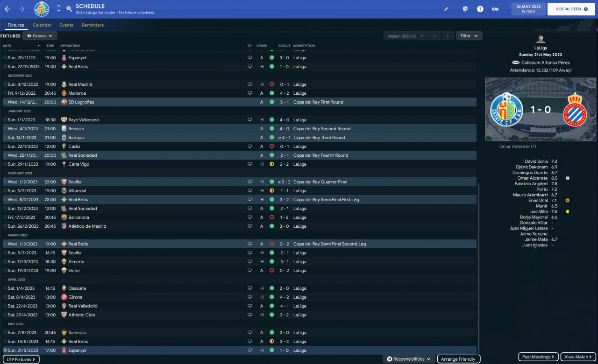Open the Fixtures view dropdown
The width and height of the screenshot is (598, 364).
click(40, 36)
